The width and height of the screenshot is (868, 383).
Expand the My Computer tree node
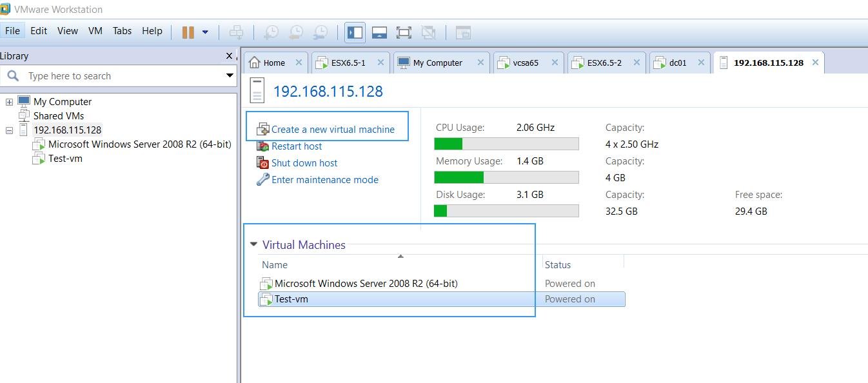tap(9, 102)
